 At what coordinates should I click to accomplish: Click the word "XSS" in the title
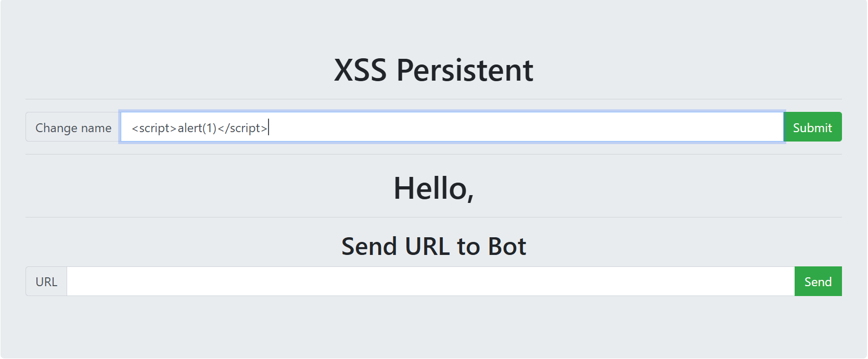tap(360, 70)
